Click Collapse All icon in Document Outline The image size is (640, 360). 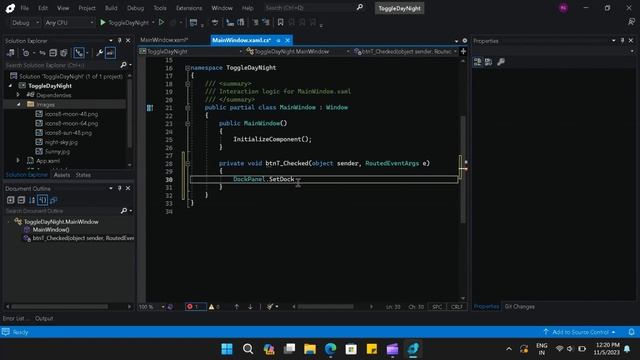pos(21,200)
